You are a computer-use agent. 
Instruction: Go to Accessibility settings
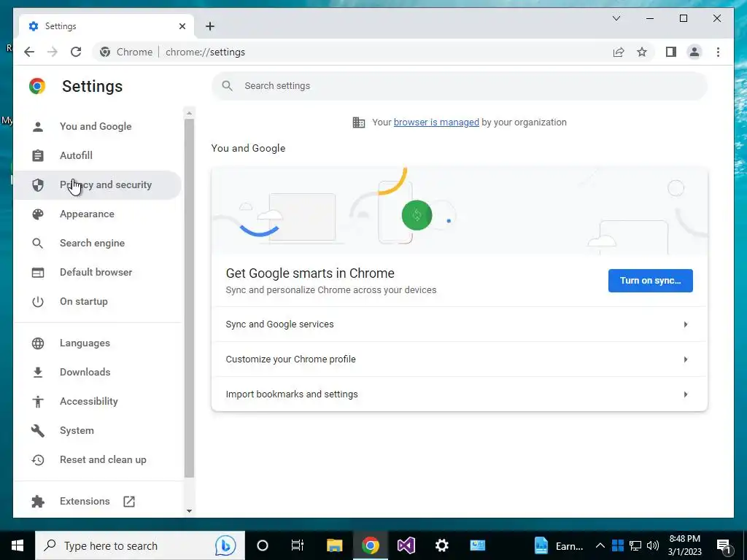(x=98, y=402)
